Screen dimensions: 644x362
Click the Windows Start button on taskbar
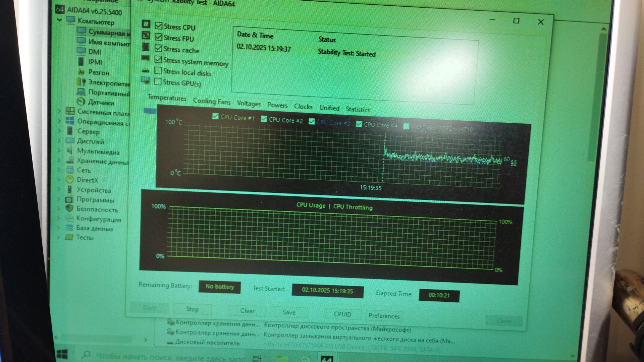pyautogui.click(x=62, y=354)
